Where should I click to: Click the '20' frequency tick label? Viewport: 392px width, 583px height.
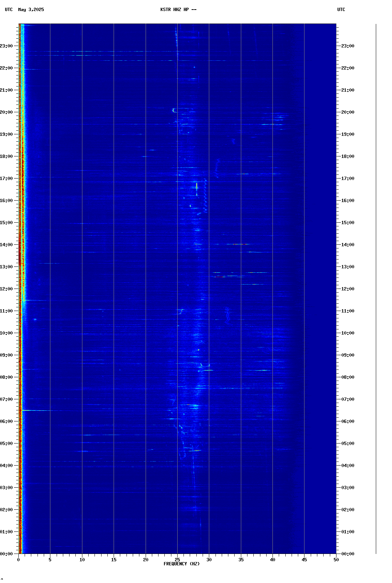click(146, 560)
